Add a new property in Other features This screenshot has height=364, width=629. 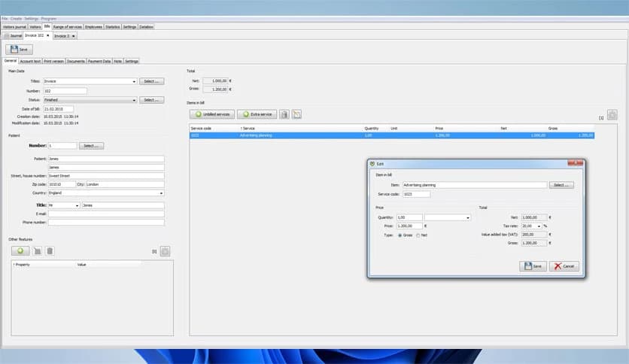[x=20, y=250]
